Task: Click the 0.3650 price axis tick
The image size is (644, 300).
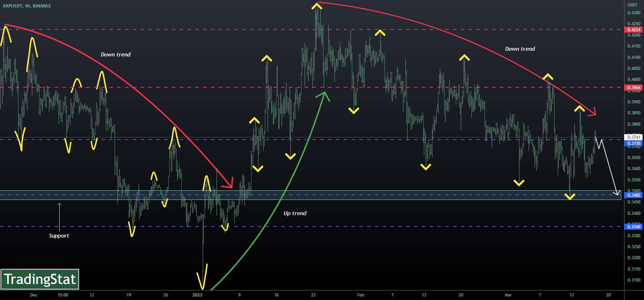Action: tap(634, 158)
